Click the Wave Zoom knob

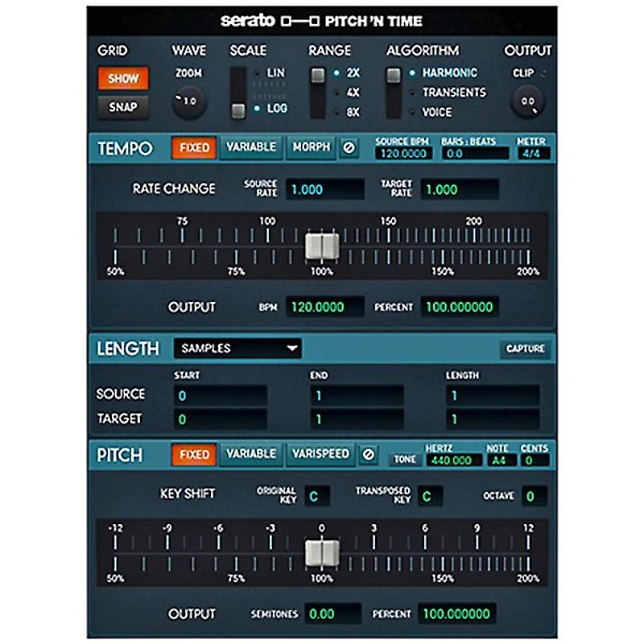coord(188,101)
